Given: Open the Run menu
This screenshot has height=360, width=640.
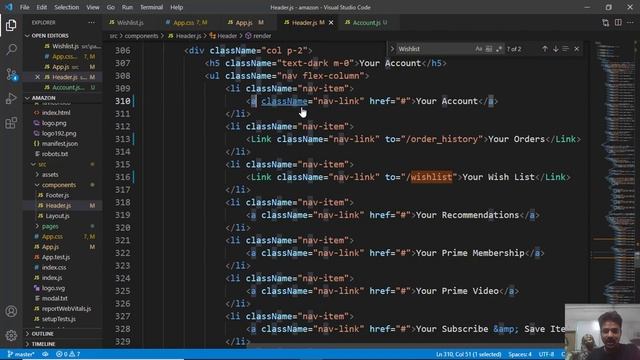Looking at the screenshot, I should tap(127, 7).
